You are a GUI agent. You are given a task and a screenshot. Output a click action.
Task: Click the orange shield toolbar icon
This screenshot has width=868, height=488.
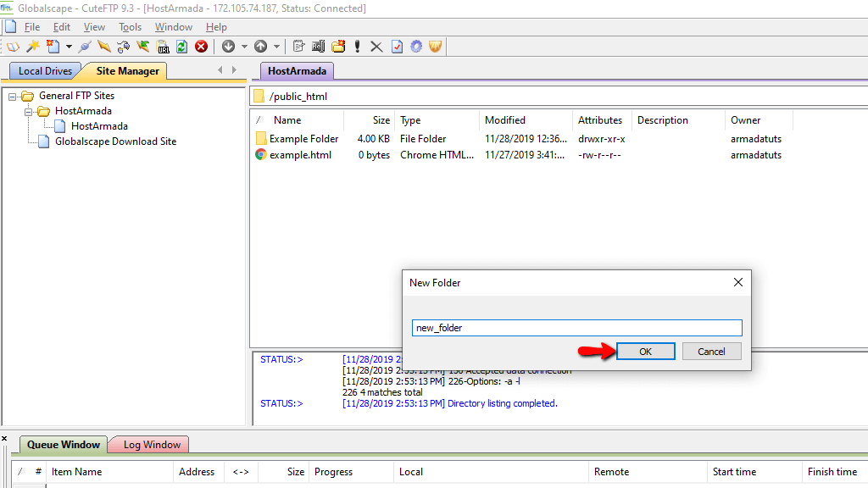click(435, 47)
